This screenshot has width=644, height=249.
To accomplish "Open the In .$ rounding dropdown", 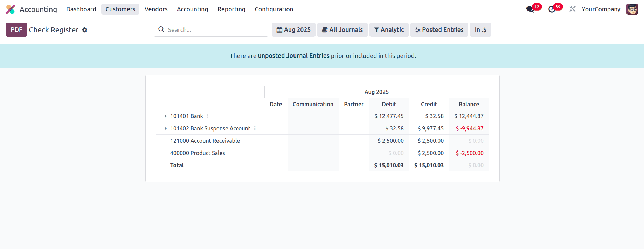I will [480, 30].
